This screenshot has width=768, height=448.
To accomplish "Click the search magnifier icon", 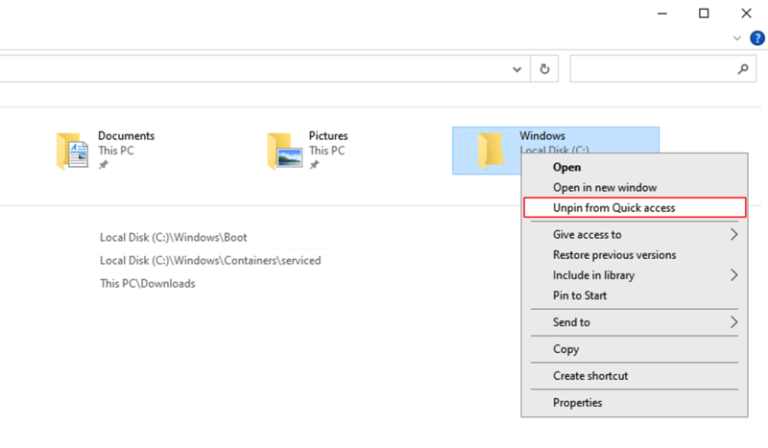I will [x=743, y=69].
